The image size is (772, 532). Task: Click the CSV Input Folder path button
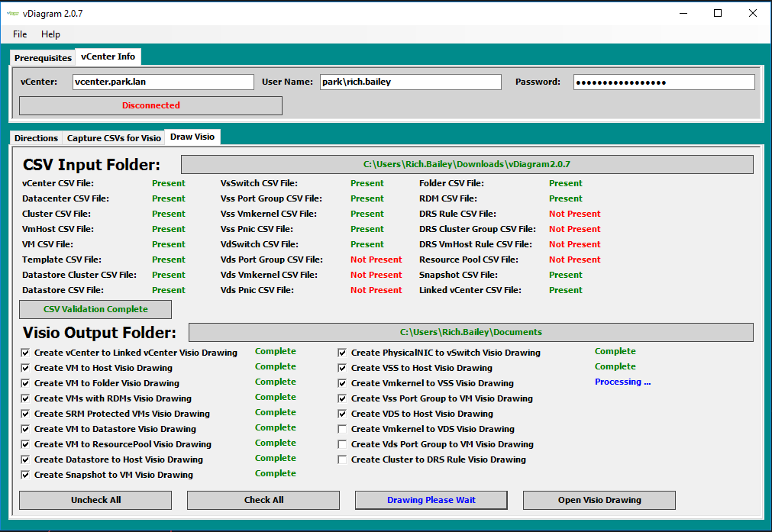point(467,164)
